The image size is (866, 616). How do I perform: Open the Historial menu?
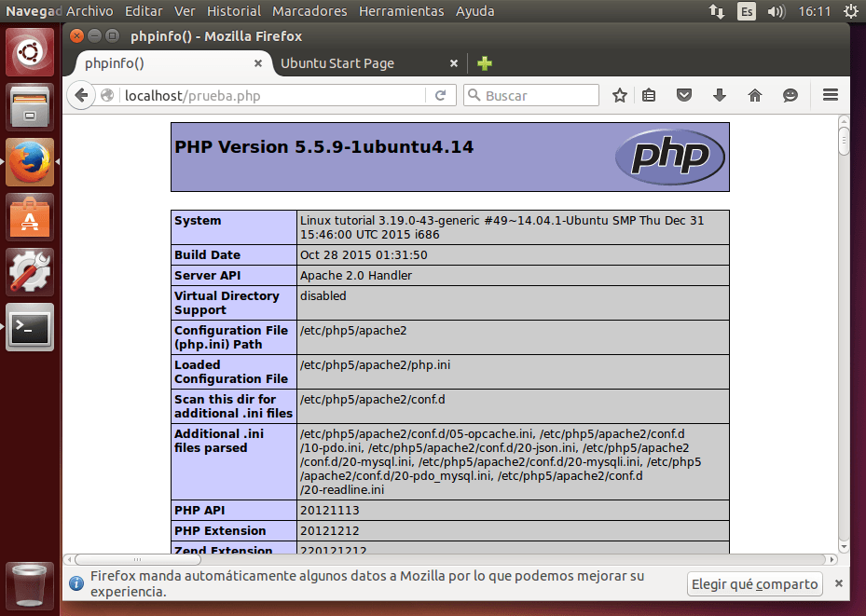click(x=234, y=11)
